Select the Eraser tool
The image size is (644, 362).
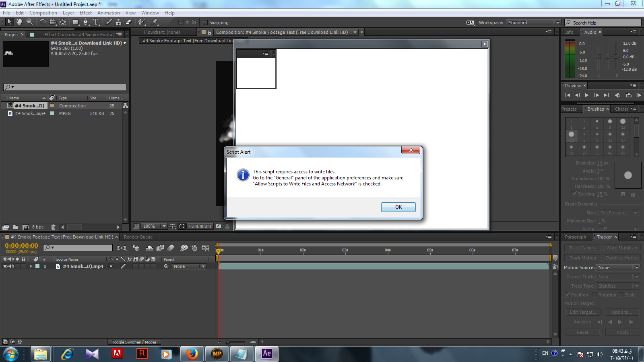[128, 22]
